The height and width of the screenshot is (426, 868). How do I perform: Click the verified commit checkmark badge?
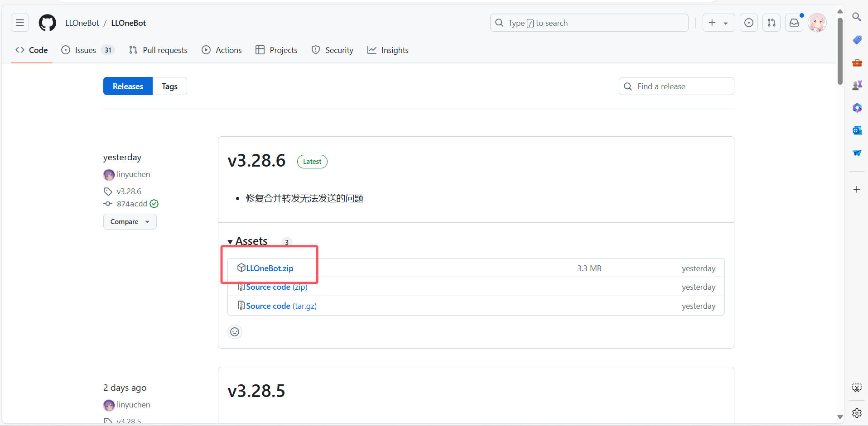(x=154, y=204)
